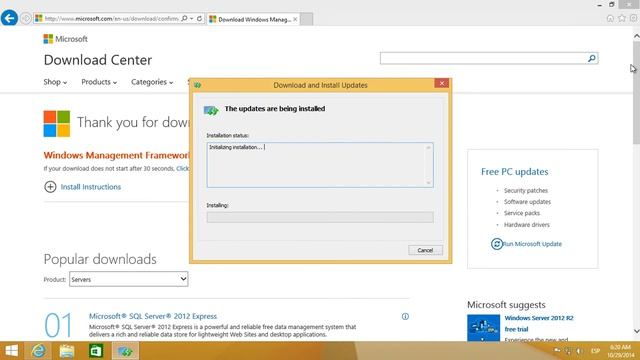Open a new blank browser tab
The image size is (640, 360).
pos(307,19)
